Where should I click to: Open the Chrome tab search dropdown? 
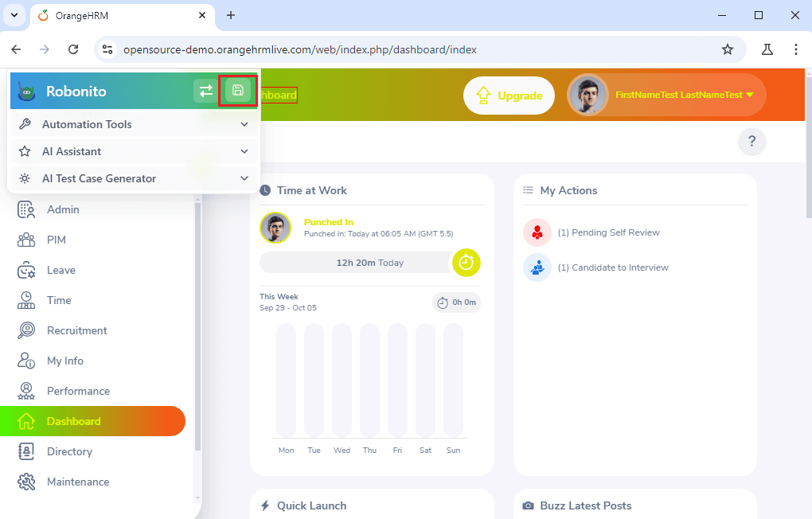click(x=14, y=16)
